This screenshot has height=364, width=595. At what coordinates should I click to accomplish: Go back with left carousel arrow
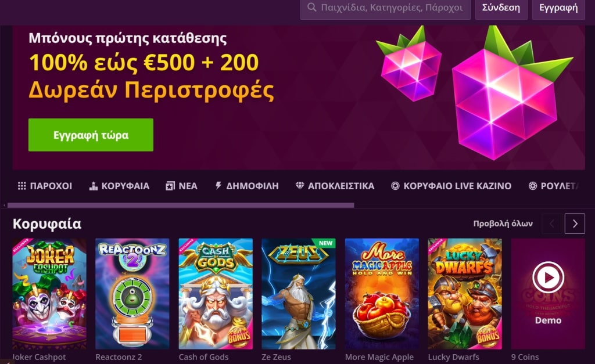pos(552,224)
